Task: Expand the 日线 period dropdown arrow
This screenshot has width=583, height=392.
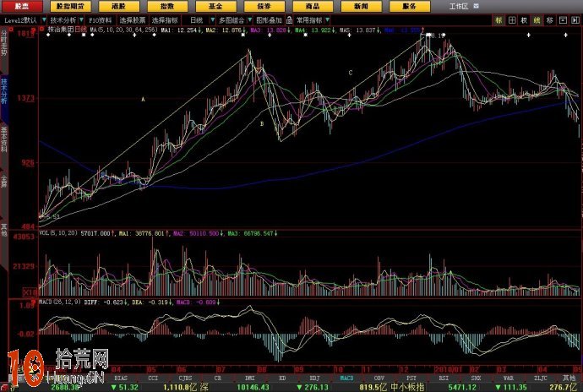Action: [x=213, y=20]
